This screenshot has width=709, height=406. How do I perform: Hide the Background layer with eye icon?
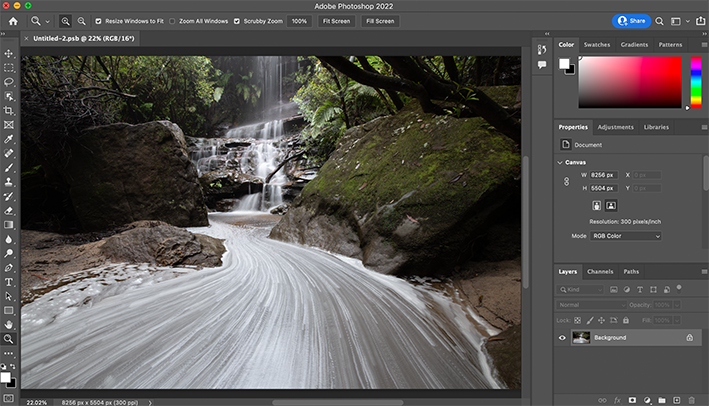point(562,338)
